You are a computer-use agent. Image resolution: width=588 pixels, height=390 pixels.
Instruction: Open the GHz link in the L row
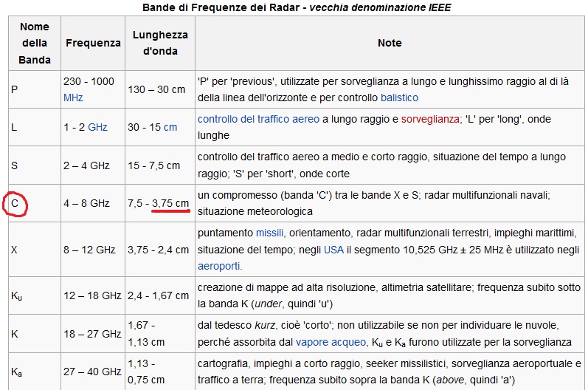pos(97,127)
